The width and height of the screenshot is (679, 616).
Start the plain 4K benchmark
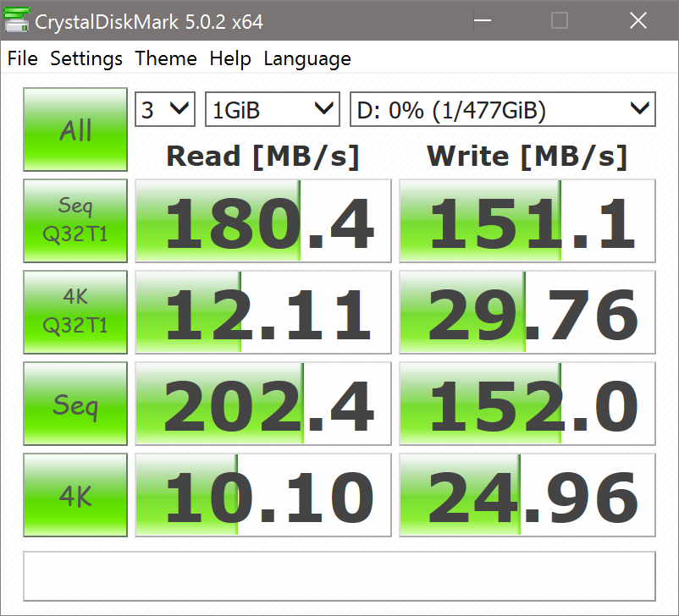coord(75,495)
